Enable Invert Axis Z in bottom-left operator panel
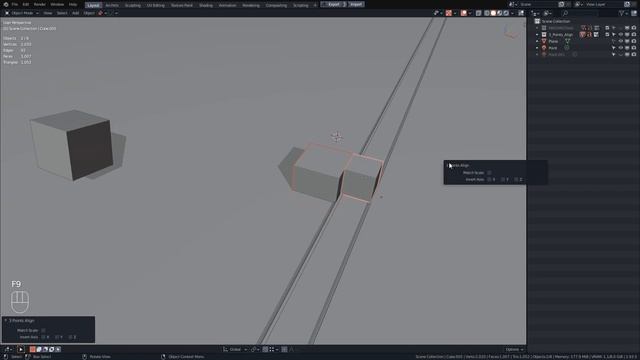Viewport: 640px width, 360px height. pyautogui.click(x=70, y=337)
